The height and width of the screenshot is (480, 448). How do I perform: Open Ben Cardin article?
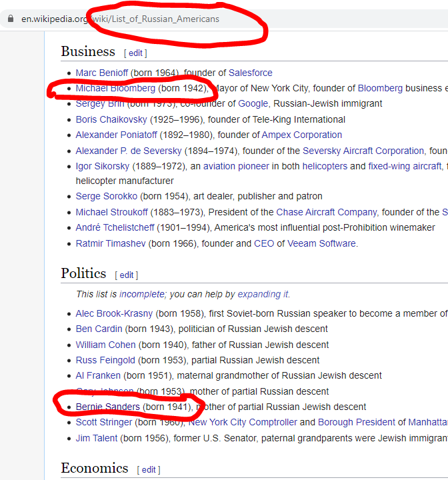tap(99, 329)
